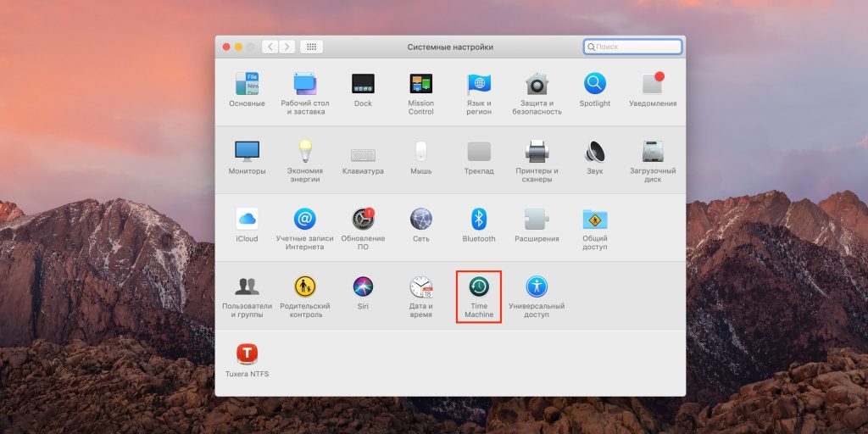Open the Dock preferences icon
The image size is (868, 434).
pos(363,84)
